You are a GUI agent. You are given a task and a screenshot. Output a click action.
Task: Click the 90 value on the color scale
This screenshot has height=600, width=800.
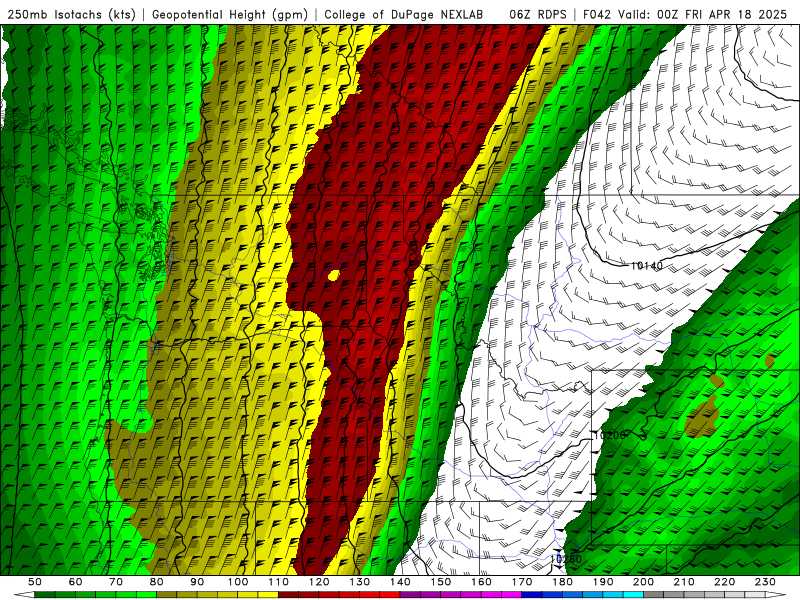click(197, 582)
